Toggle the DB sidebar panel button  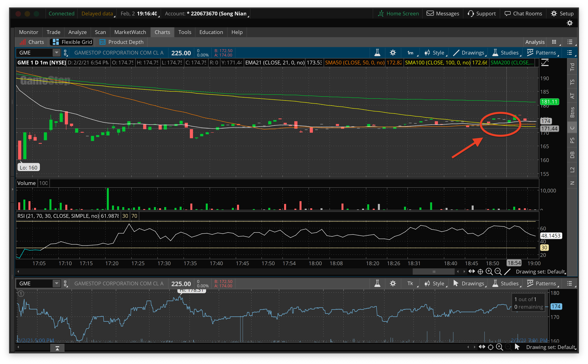(572, 155)
